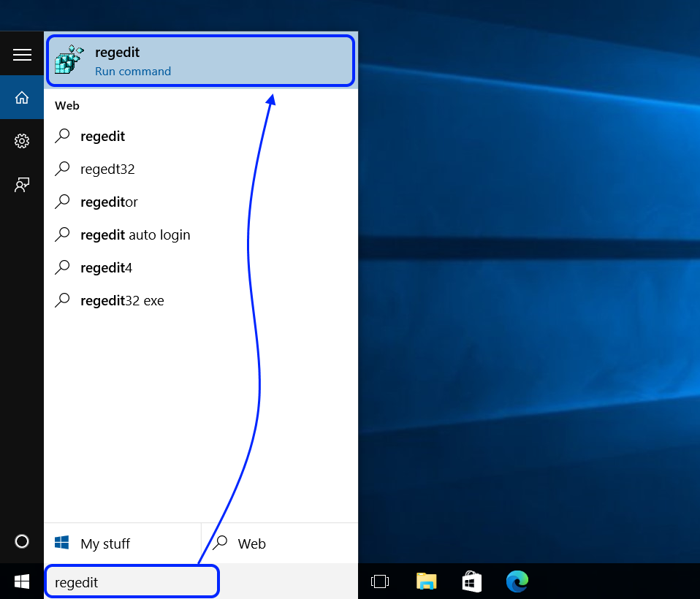700x599 pixels.
Task: Open the regedit Run command result
Action: [200, 60]
